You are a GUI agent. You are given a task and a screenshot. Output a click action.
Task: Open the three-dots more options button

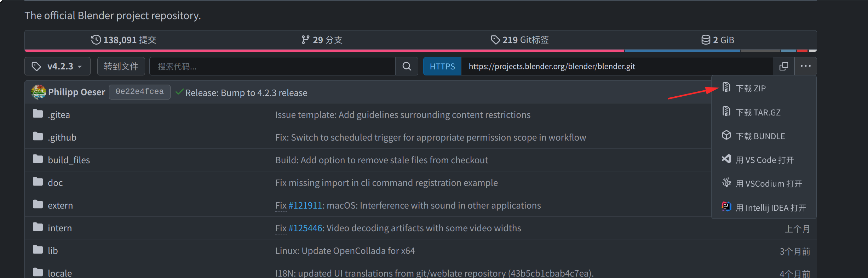click(x=805, y=66)
